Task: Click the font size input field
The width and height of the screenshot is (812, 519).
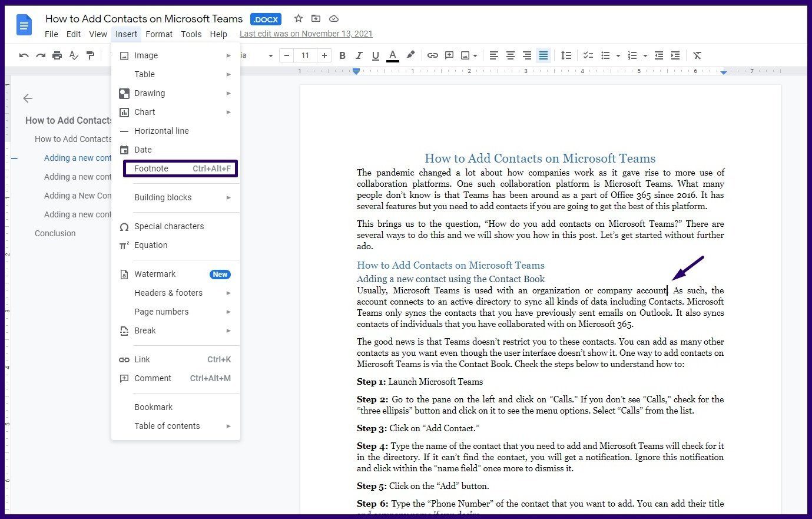Action: click(x=305, y=55)
